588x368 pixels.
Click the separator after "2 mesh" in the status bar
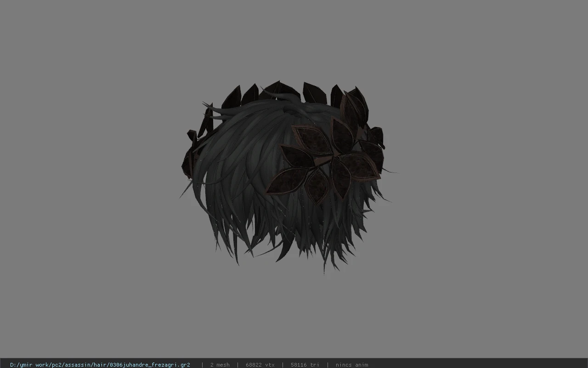pyautogui.click(x=237, y=365)
